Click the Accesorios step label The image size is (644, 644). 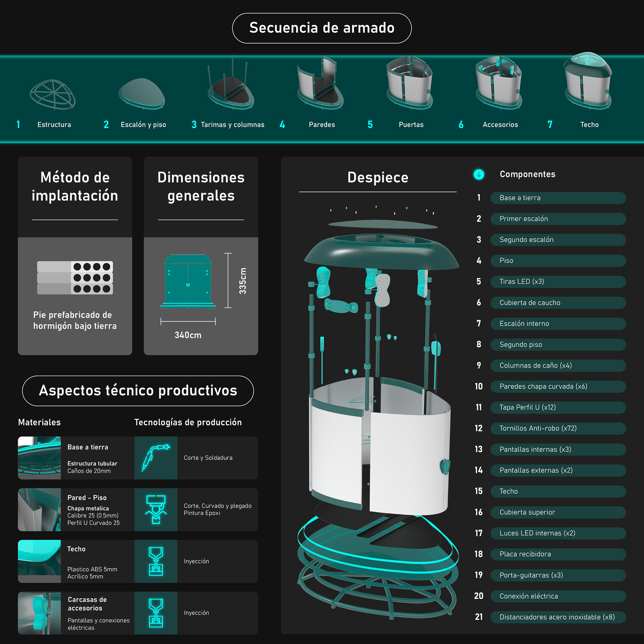[x=500, y=125]
